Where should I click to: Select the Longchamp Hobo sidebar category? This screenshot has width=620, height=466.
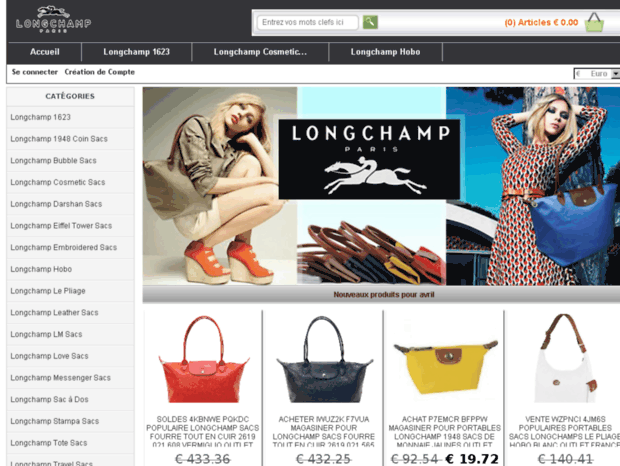click(x=70, y=270)
